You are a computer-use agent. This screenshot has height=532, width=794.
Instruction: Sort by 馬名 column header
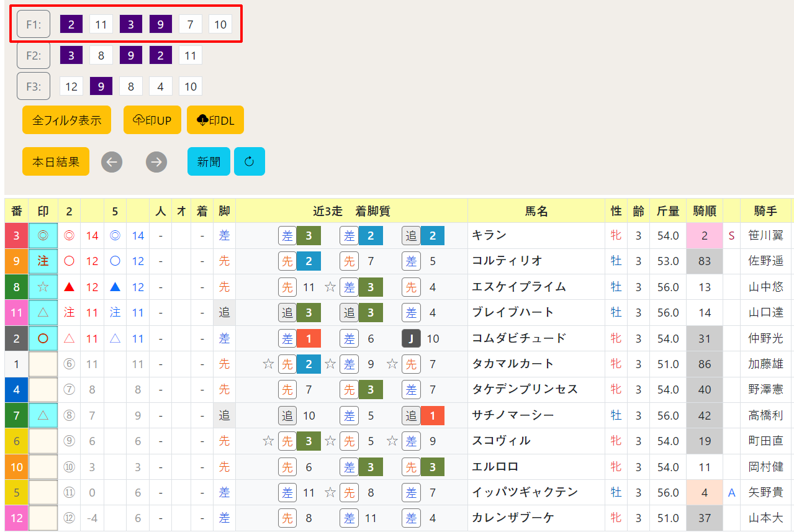click(x=536, y=211)
